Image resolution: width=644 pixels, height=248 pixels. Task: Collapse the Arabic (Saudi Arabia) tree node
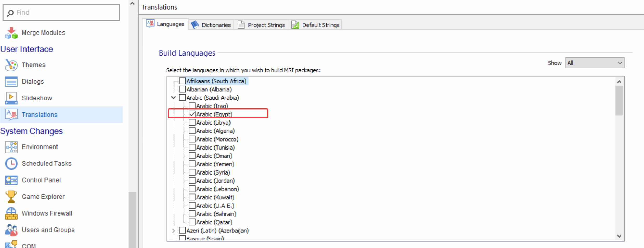point(174,98)
